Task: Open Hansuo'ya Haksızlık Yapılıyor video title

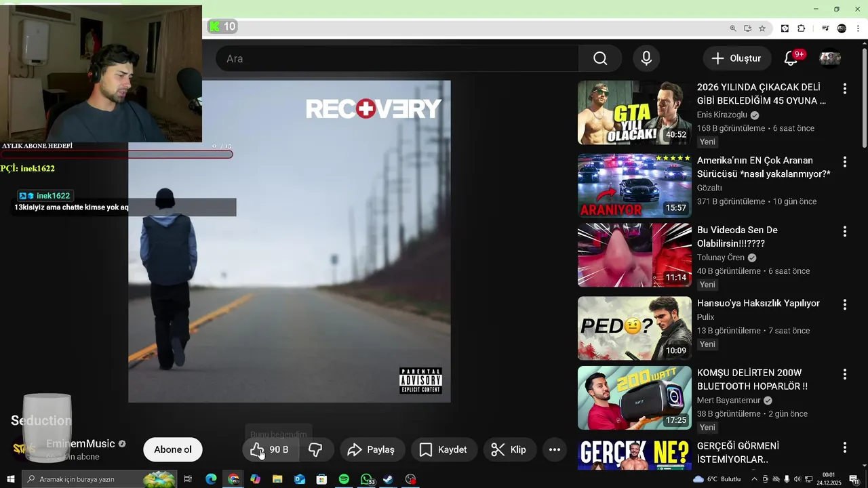Action: [x=758, y=303]
